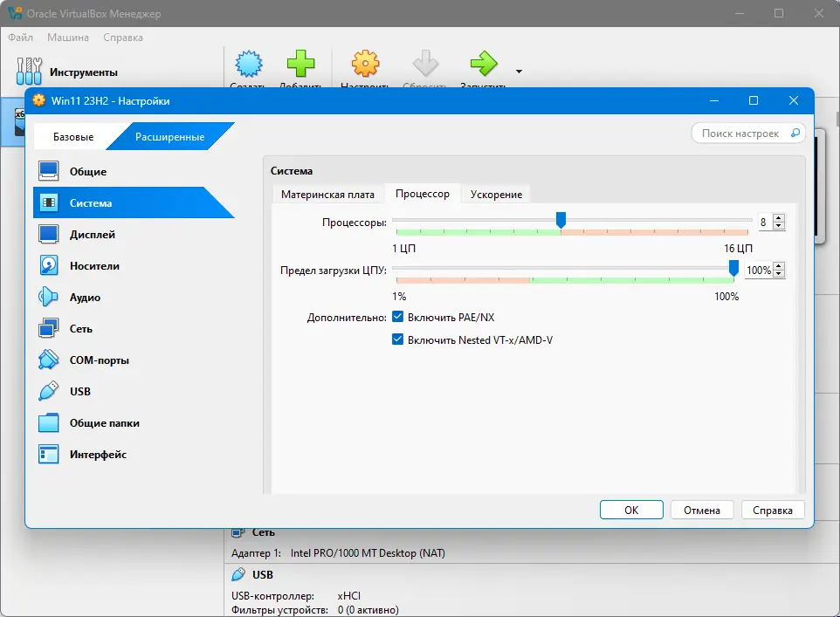Confirm settings with OK button
This screenshot has width=840, height=617.
click(x=631, y=510)
